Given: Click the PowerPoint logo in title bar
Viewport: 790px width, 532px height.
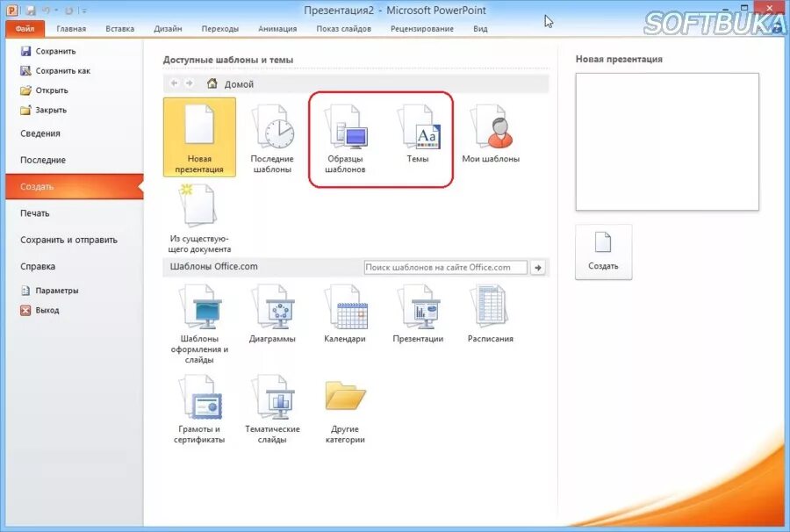Looking at the screenshot, I should point(12,10).
